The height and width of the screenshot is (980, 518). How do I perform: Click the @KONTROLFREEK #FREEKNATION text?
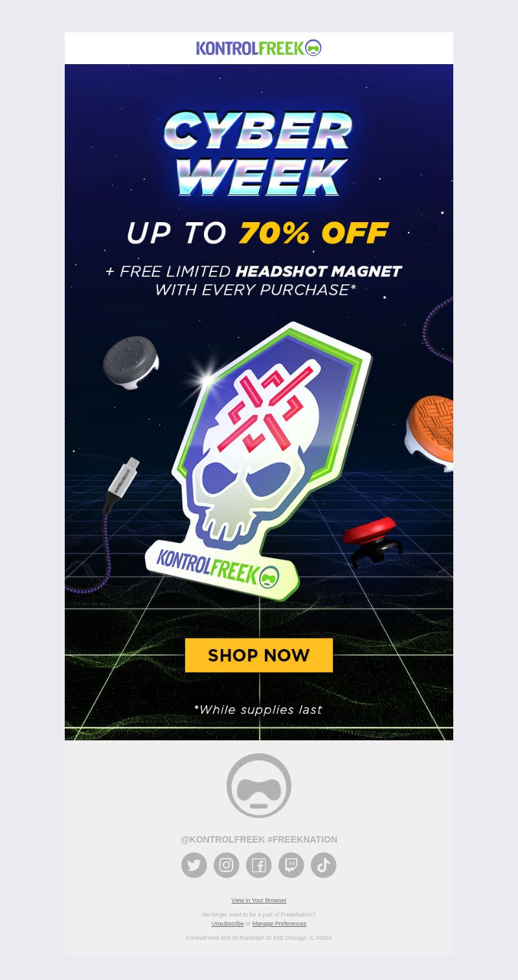(x=259, y=839)
